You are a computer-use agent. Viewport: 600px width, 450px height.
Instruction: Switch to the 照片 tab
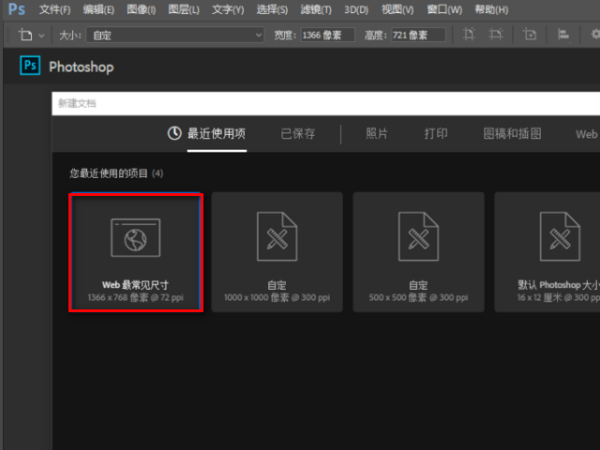point(377,134)
